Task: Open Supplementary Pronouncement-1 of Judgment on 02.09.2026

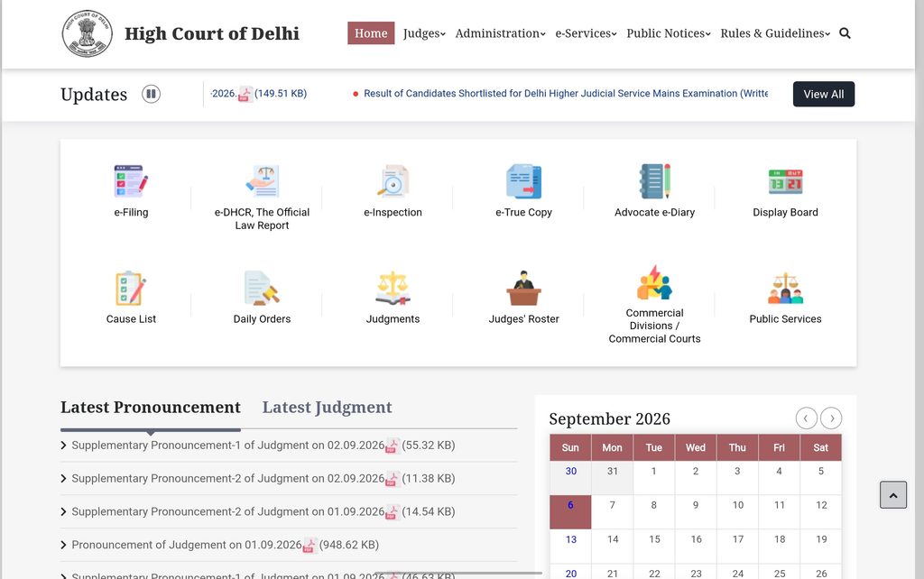Action: point(228,446)
